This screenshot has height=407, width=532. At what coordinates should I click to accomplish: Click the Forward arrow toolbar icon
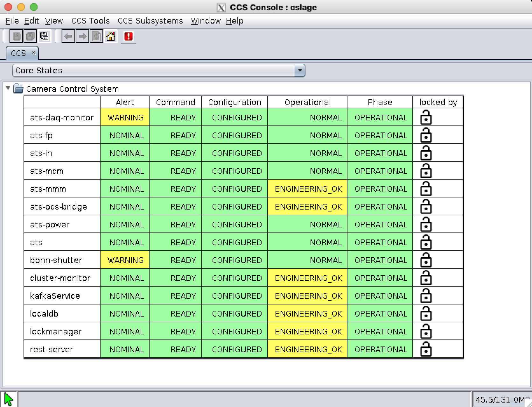tap(82, 36)
